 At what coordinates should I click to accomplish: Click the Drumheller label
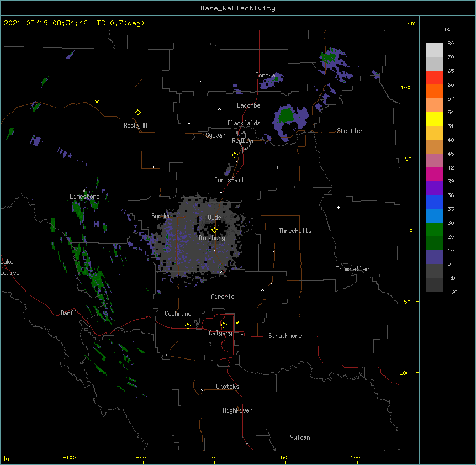pyautogui.click(x=352, y=269)
